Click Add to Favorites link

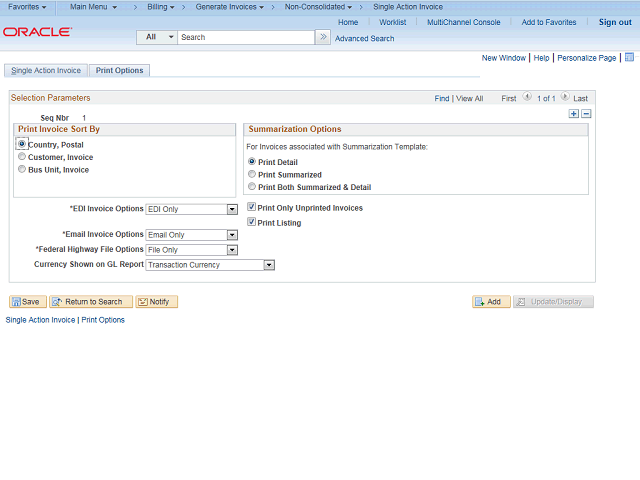click(x=549, y=22)
